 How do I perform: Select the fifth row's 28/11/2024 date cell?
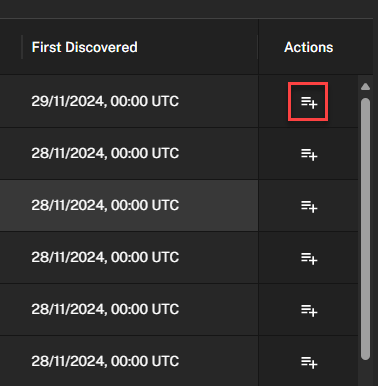pos(105,309)
